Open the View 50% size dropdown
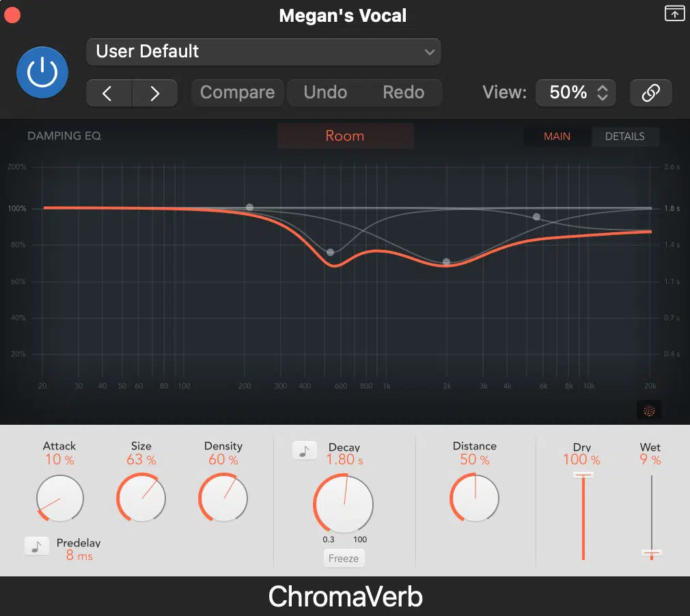 click(576, 93)
